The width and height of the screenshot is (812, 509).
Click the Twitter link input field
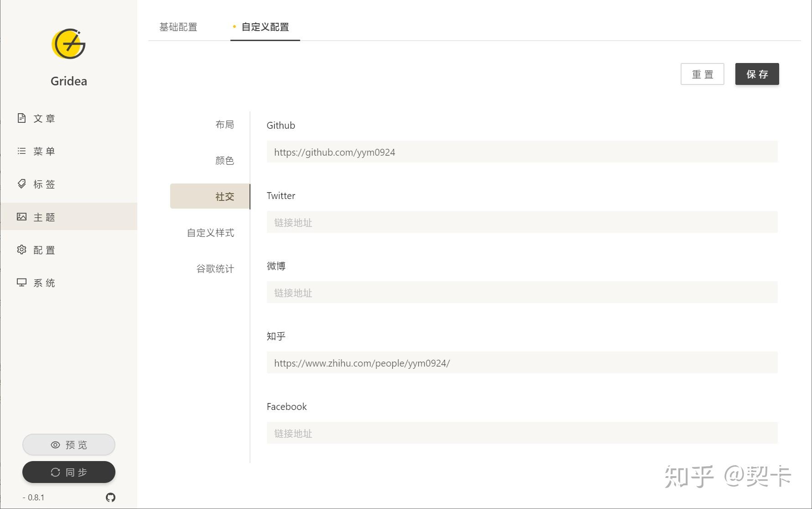522,222
